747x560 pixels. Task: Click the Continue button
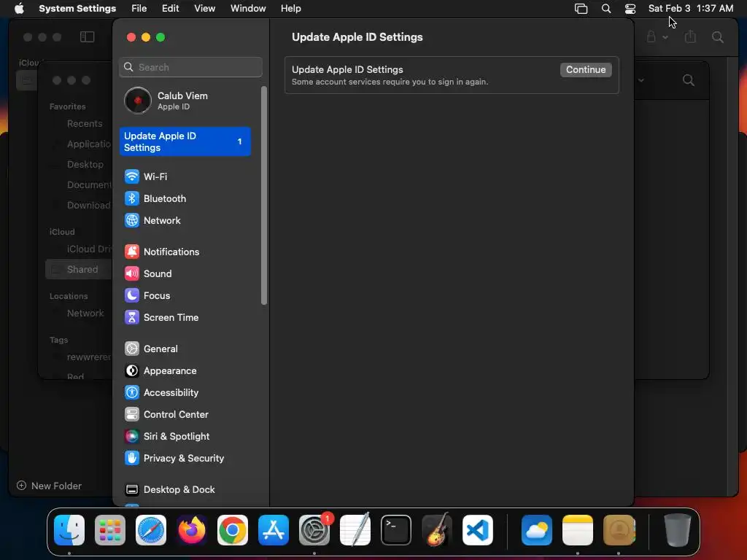click(586, 69)
